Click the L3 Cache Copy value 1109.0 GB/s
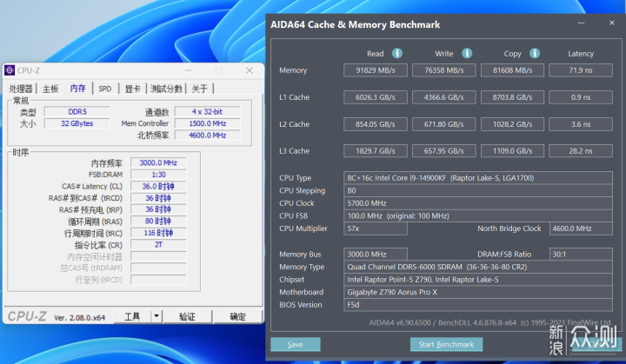The image size is (626, 364). coord(512,151)
